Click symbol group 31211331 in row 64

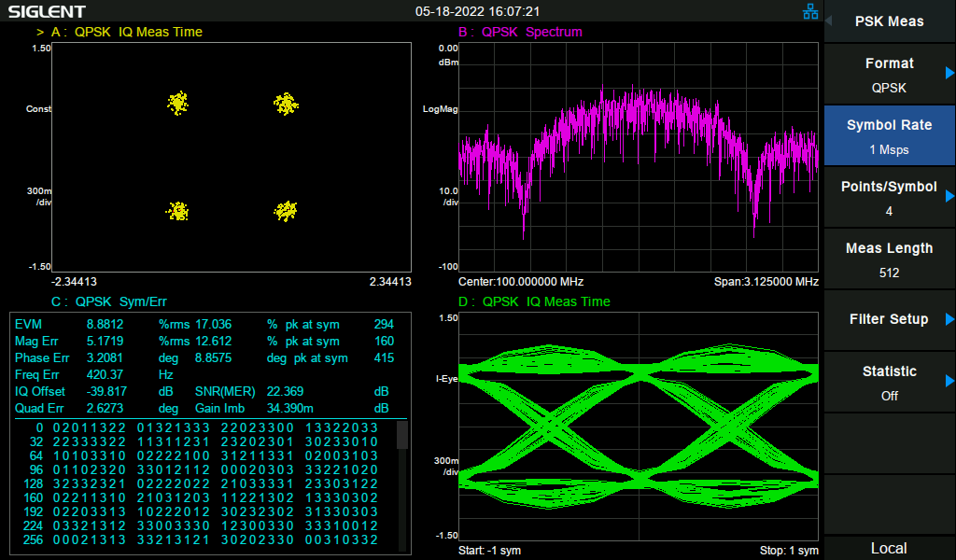tap(258, 455)
